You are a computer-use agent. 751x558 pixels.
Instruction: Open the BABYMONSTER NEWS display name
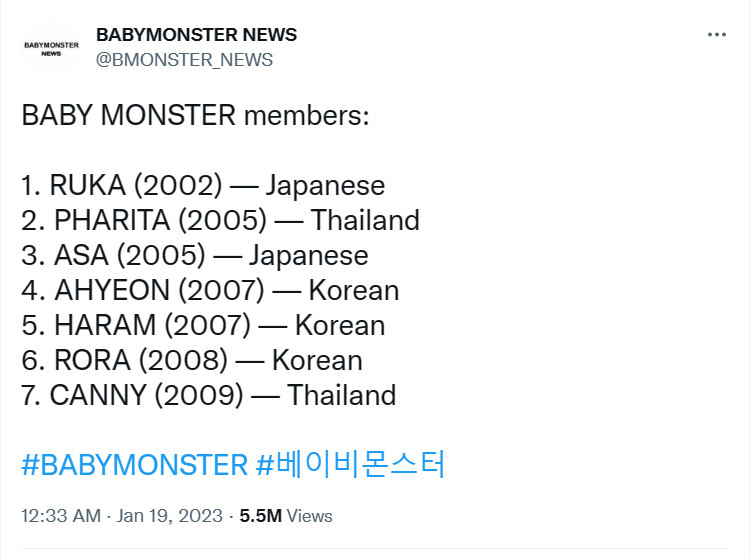(196, 35)
